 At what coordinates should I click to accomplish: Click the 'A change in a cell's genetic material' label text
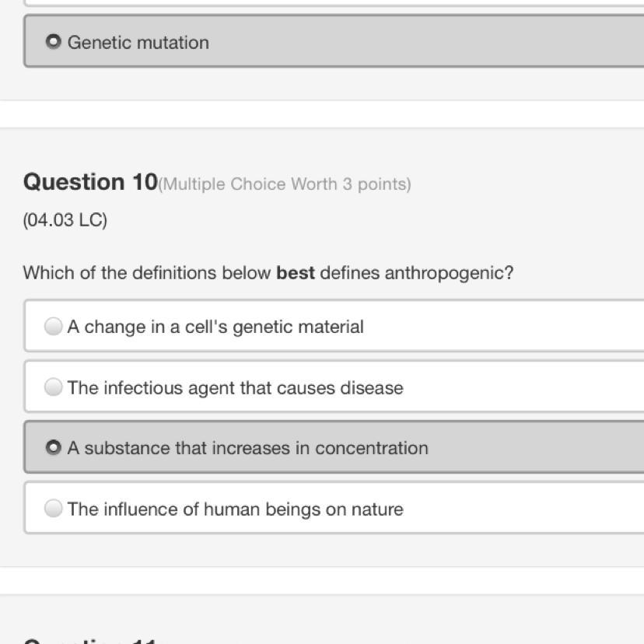click(215, 327)
